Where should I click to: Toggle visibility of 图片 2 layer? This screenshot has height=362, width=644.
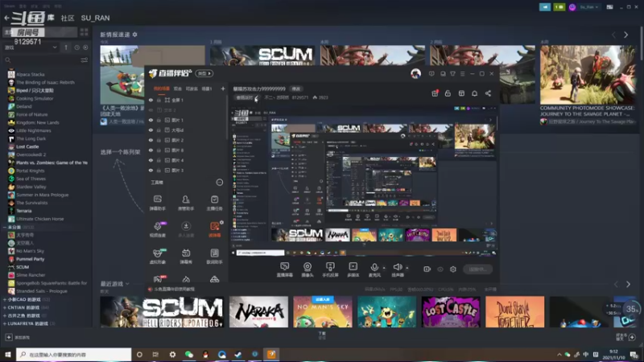click(151, 140)
